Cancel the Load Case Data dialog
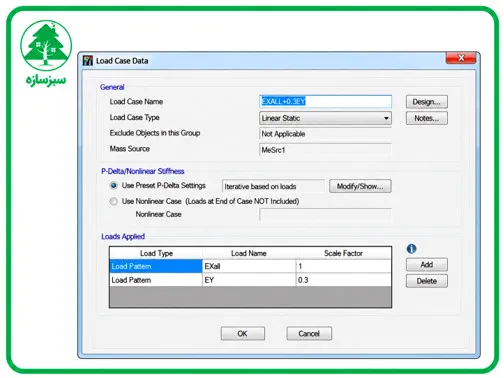This screenshot has width=504, height=378. click(x=309, y=333)
